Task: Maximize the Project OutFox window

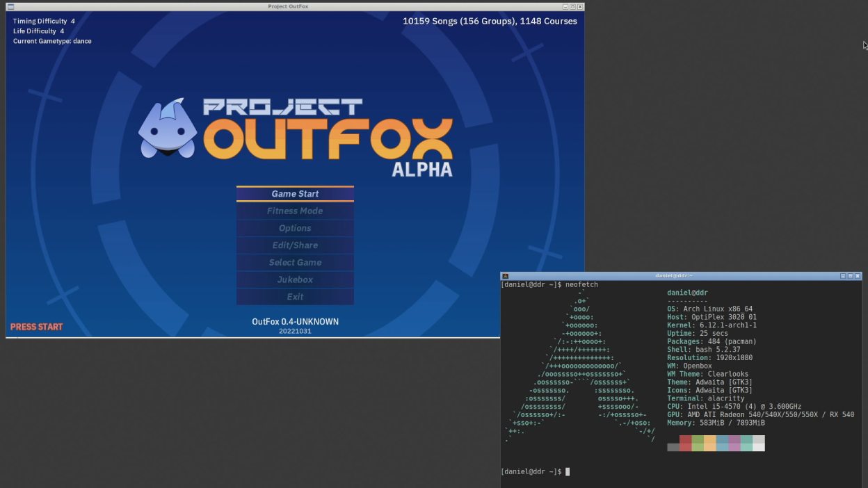Action: point(572,6)
